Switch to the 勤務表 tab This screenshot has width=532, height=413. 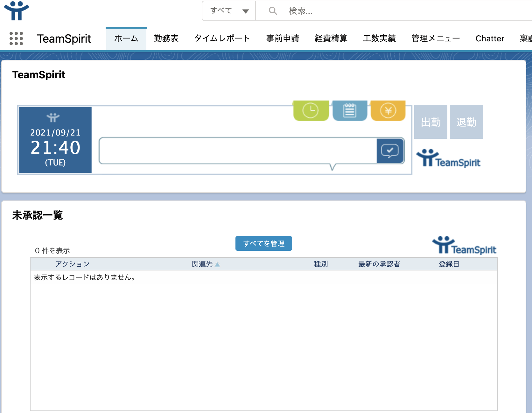click(166, 38)
